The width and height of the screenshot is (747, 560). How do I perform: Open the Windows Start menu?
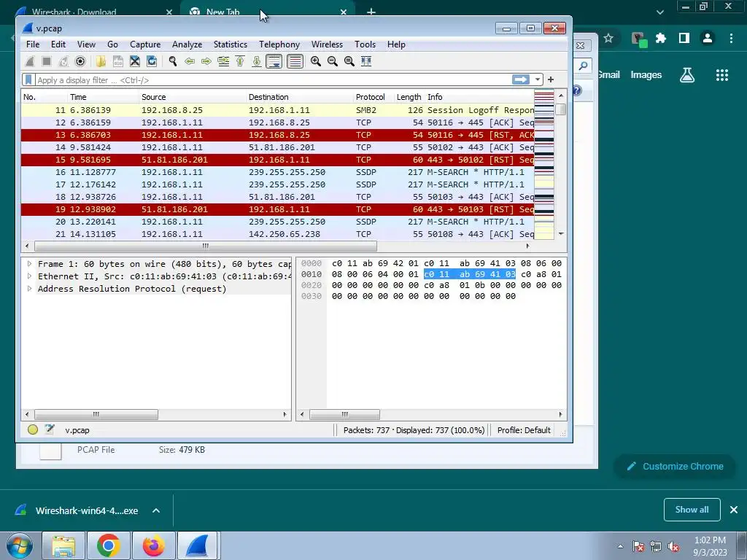19,545
